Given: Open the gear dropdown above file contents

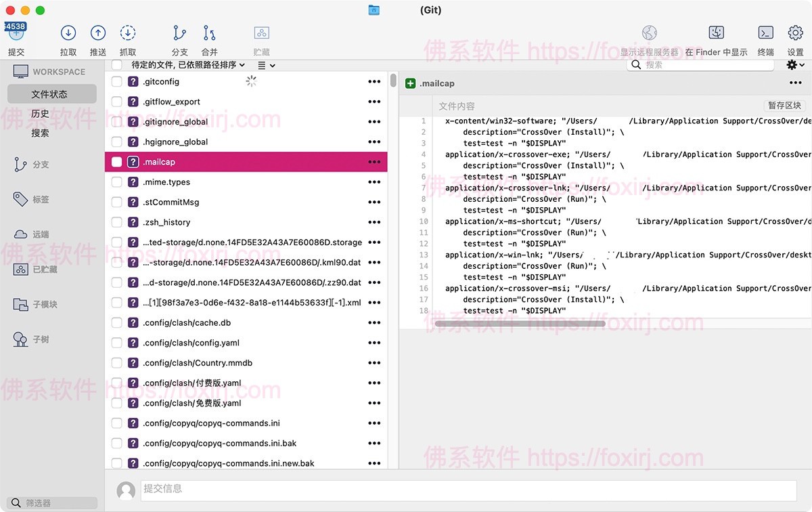Looking at the screenshot, I should point(794,64).
